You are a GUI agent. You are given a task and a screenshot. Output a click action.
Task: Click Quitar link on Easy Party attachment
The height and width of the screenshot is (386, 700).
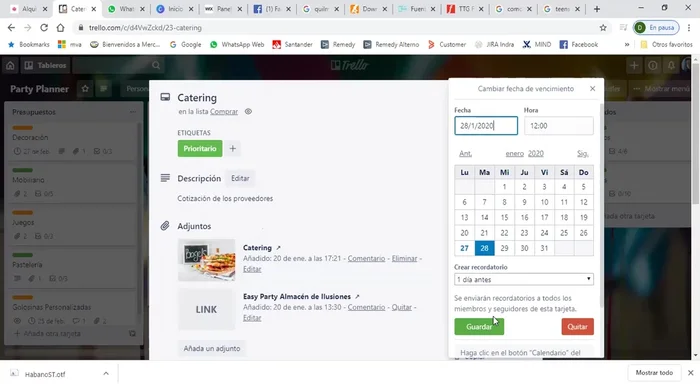402,307
